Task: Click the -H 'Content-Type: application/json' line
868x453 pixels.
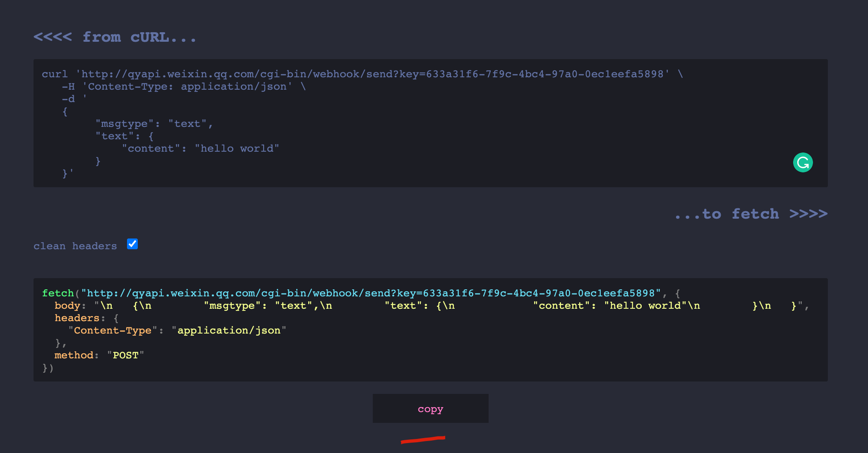Action: point(184,87)
